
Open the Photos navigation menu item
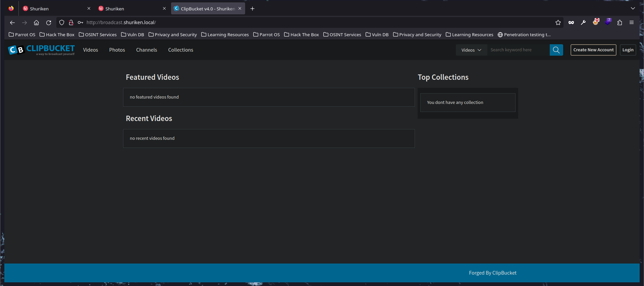pyautogui.click(x=117, y=50)
